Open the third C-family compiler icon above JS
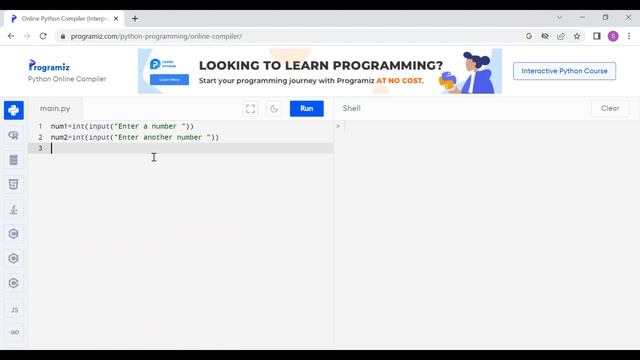The width and height of the screenshot is (640, 360). (x=13, y=283)
